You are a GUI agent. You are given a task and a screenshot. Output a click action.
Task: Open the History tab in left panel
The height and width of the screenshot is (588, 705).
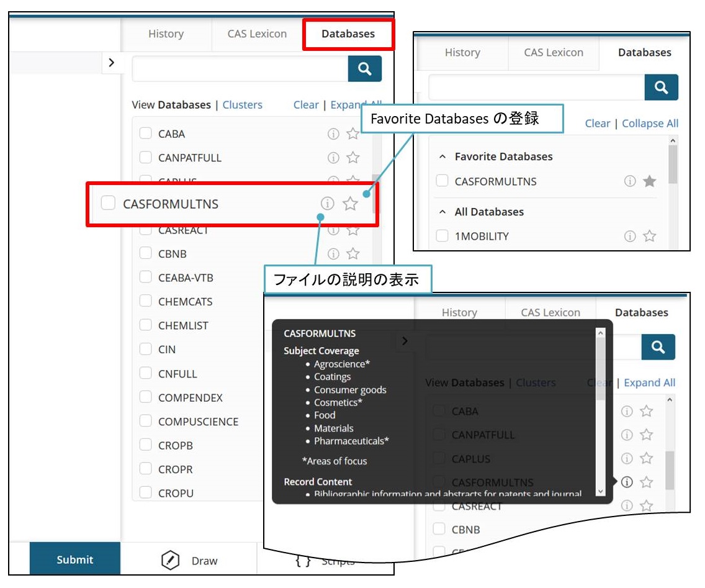166,34
